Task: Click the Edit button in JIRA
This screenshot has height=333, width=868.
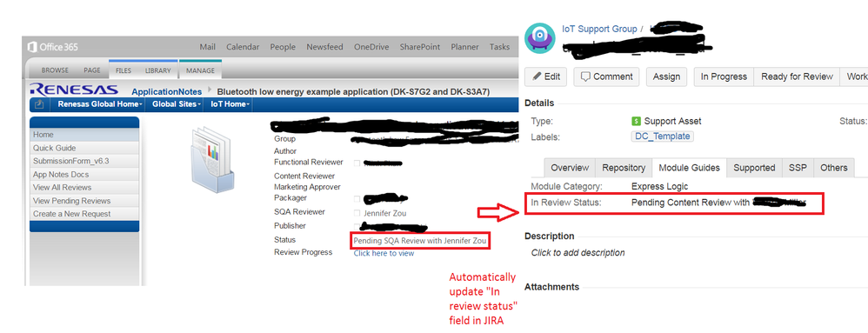Action: pos(546,77)
